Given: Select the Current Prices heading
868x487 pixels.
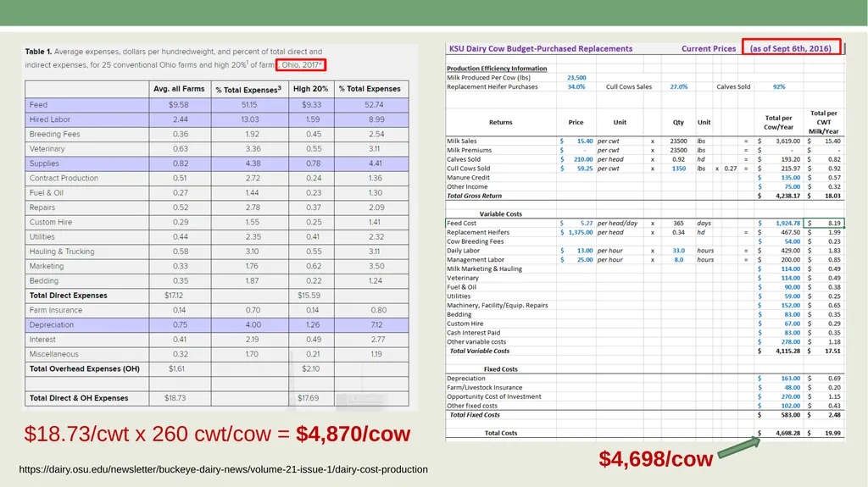Looking at the screenshot, I should [x=709, y=49].
